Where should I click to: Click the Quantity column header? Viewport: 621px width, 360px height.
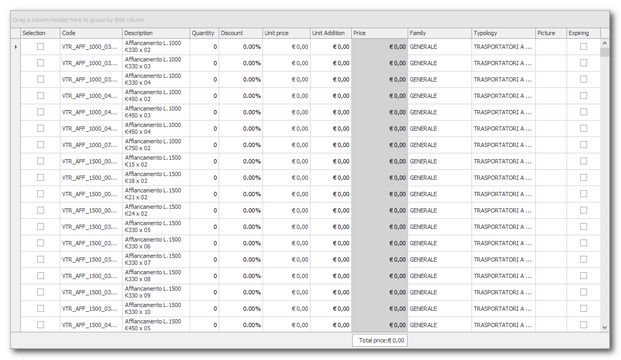[x=204, y=33]
